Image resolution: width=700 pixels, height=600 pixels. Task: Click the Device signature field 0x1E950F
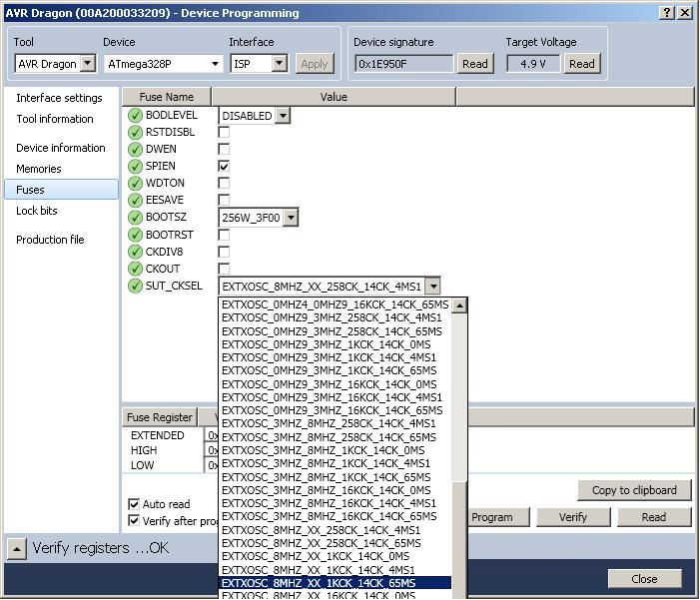pos(403,64)
